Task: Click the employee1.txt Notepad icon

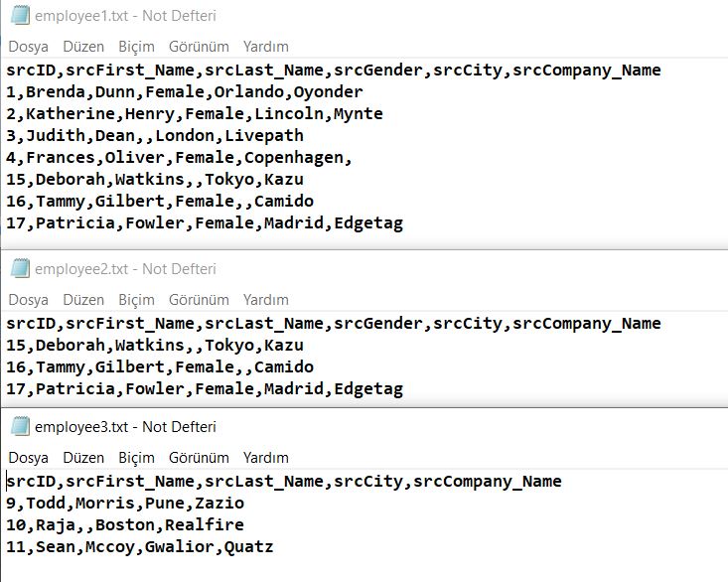Action: click(x=20, y=16)
